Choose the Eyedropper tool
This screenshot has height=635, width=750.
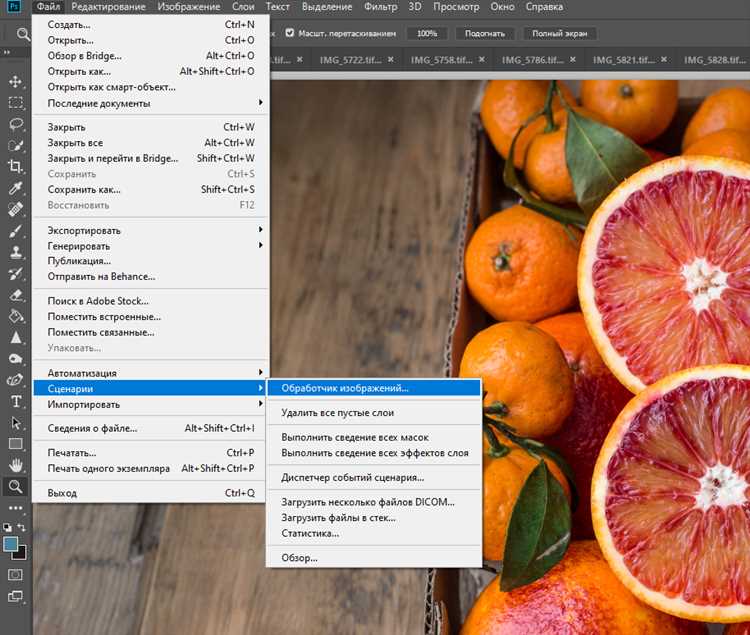(x=15, y=188)
